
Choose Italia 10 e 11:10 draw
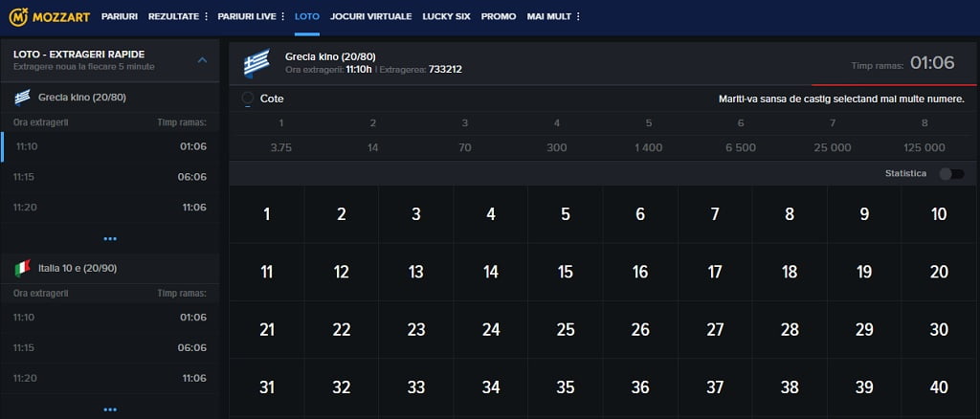pos(110,318)
